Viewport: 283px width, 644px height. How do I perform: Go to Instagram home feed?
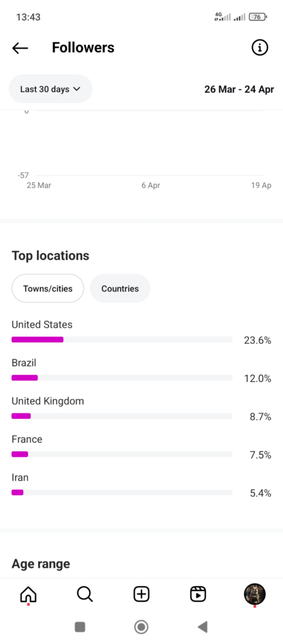coord(28,594)
